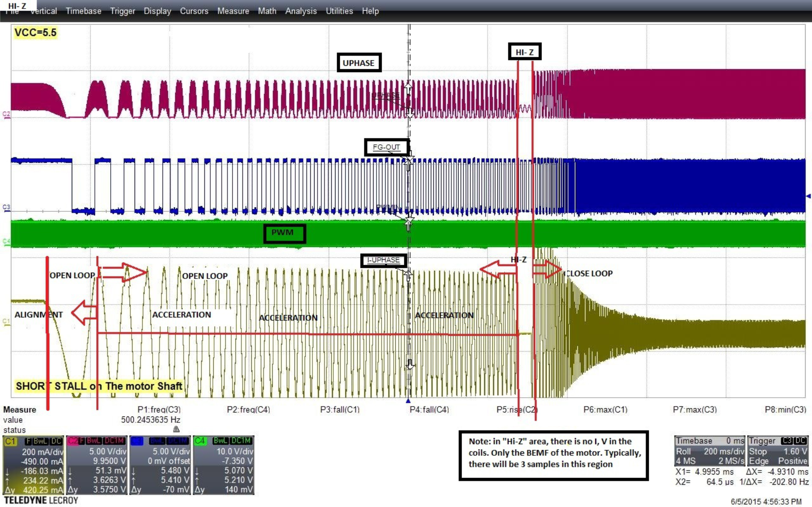Open the Analysis menu
812x507 pixels.
pyautogui.click(x=301, y=11)
